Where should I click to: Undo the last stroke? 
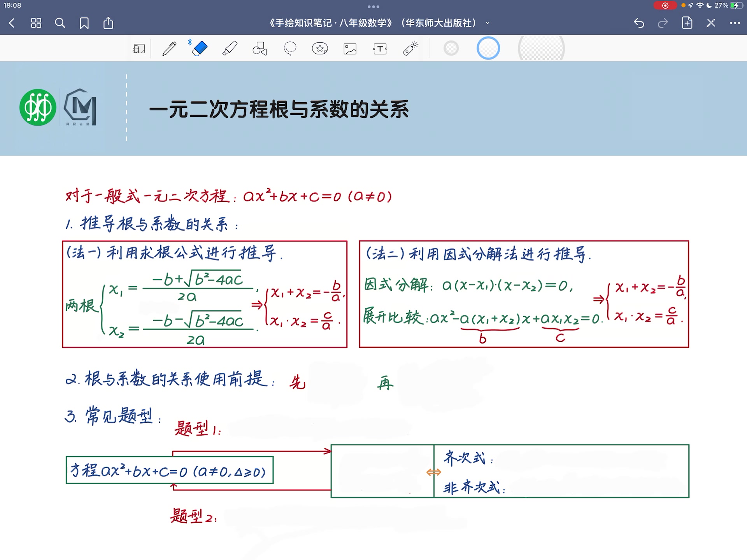click(x=638, y=23)
